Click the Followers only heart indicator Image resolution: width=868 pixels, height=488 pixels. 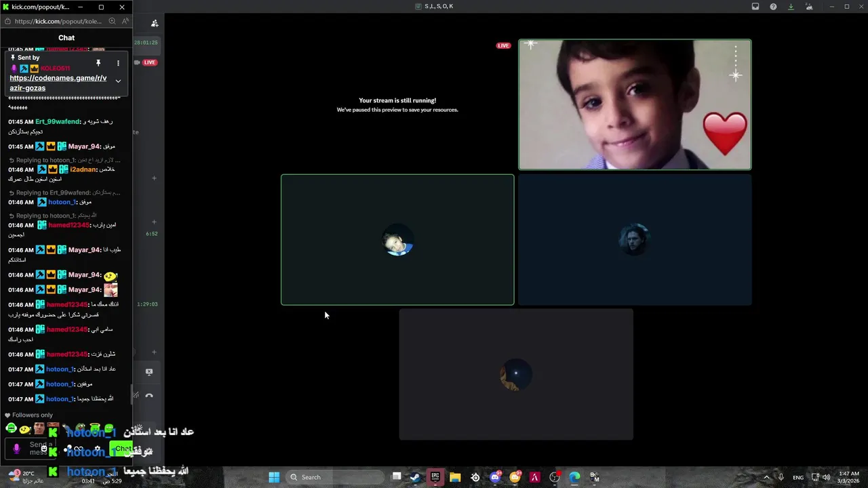tap(28, 415)
